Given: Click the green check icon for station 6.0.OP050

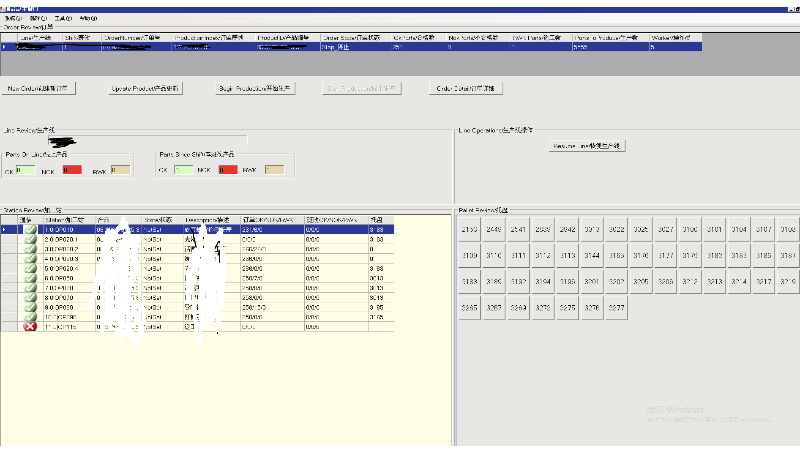Looking at the screenshot, I should coord(30,278).
